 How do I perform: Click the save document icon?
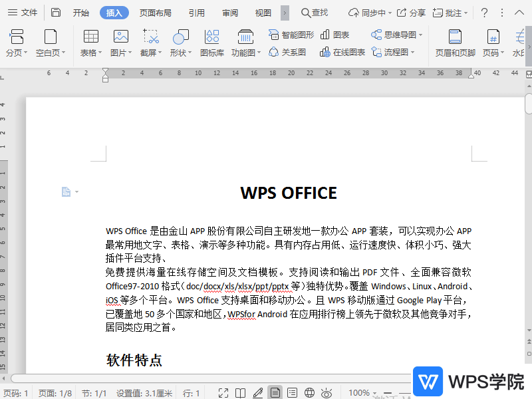pyautogui.click(x=56, y=13)
